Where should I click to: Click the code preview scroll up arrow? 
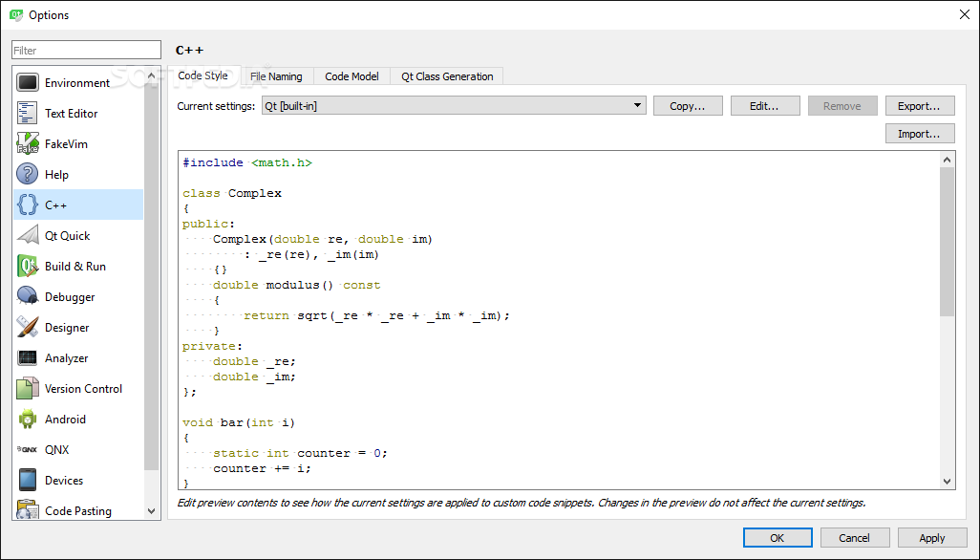click(947, 160)
